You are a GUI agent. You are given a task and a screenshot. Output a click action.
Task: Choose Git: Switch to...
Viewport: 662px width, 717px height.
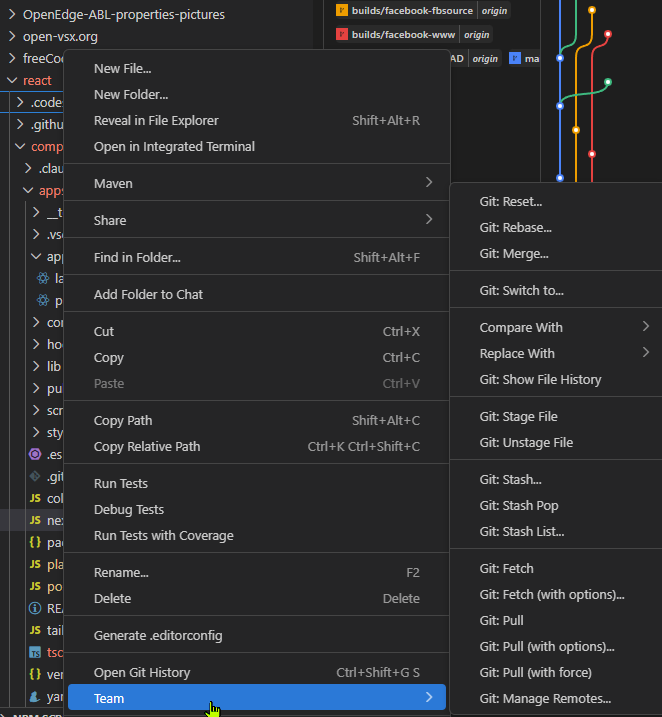tap(558, 291)
